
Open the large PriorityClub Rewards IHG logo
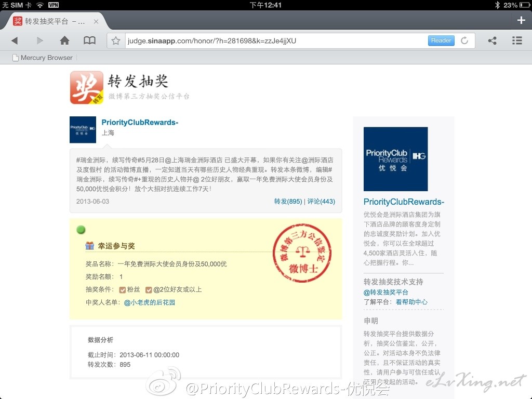(x=395, y=159)
